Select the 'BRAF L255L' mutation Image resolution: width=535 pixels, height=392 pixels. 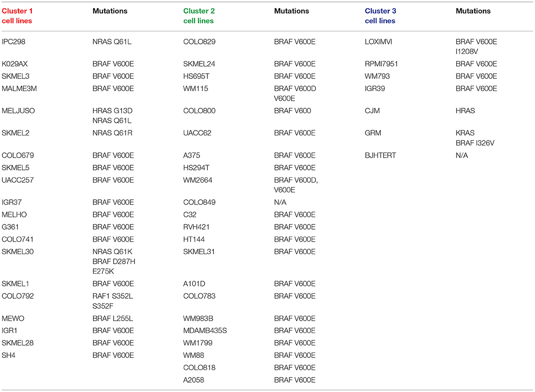pyautogui.click(x=113, y=319)
